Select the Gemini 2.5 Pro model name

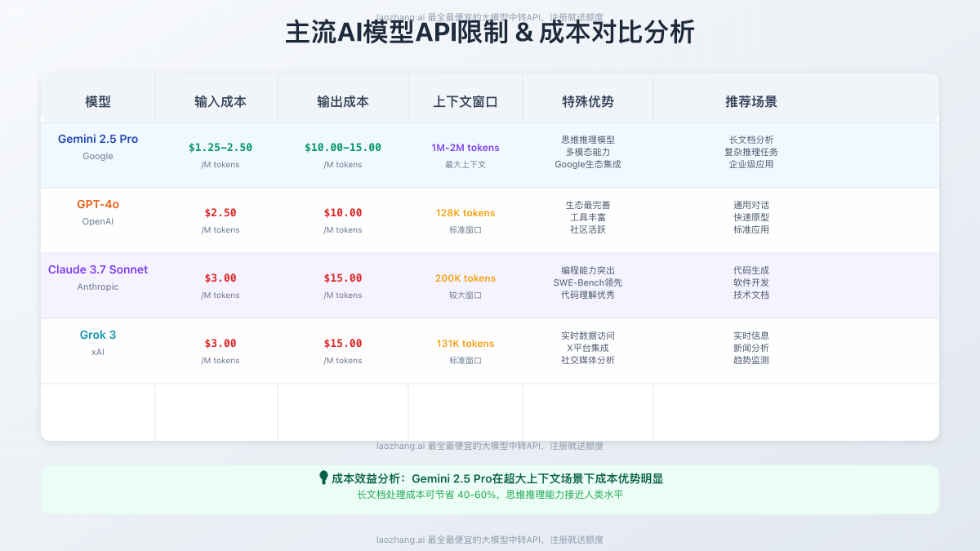click(98, 139)
